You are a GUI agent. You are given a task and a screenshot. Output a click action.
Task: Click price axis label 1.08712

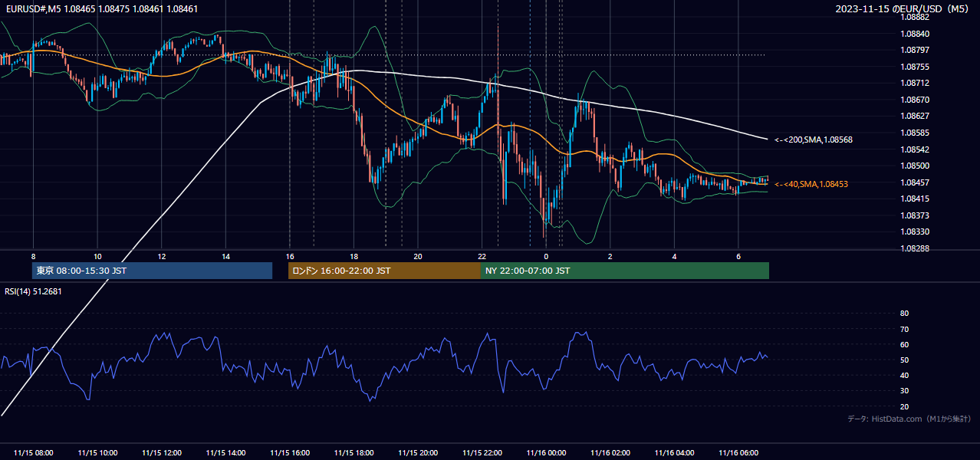point(915,83)
